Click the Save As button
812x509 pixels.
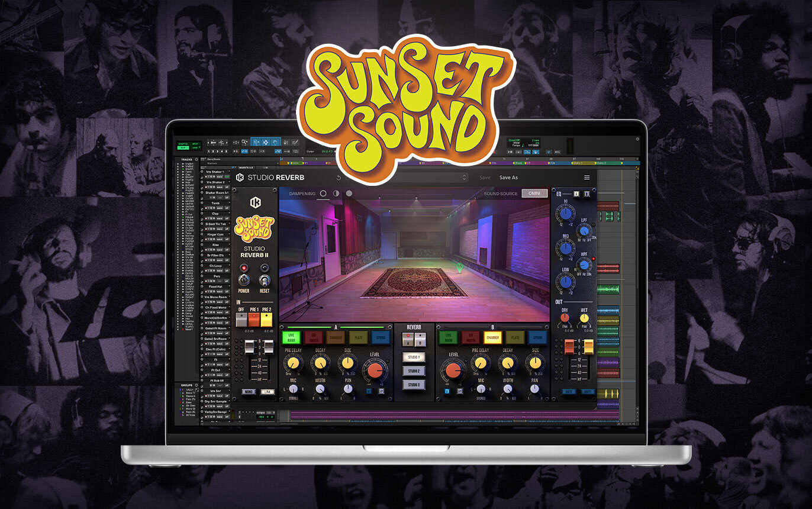[508, 178]
